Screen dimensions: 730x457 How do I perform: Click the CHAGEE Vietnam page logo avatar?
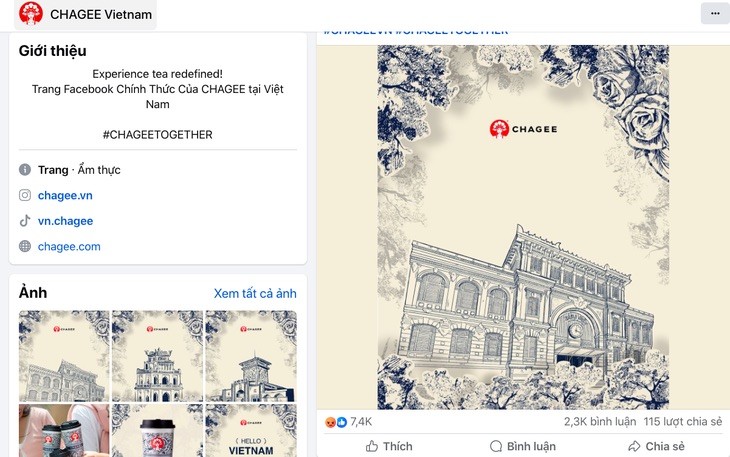tap(31, 13)
